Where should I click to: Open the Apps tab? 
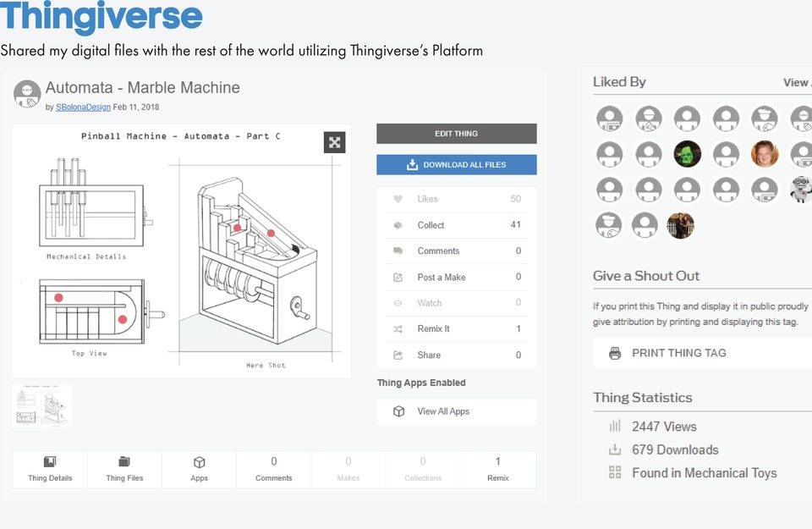coord(199,470)
